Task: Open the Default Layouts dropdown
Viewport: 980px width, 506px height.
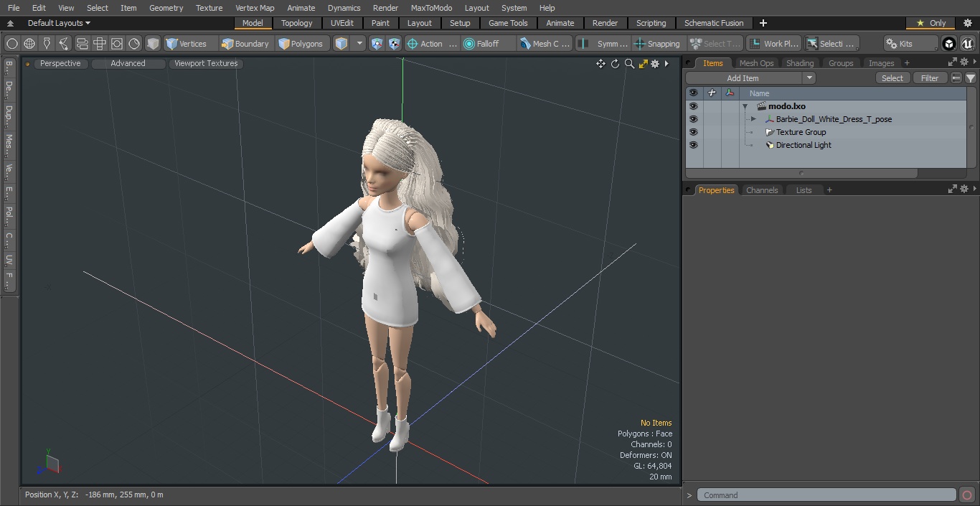Action: pos(59,23)
